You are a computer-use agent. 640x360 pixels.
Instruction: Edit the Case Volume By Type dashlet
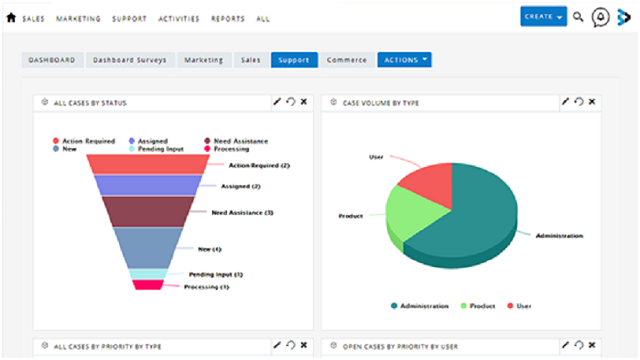[565, 102]
